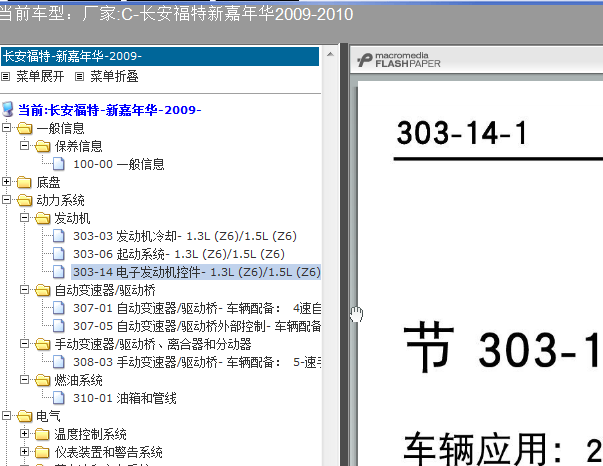Viewport: 603px width, 466px height.
Task: Click page icon beside 303-03 发动机冷却
Action: 58,236
